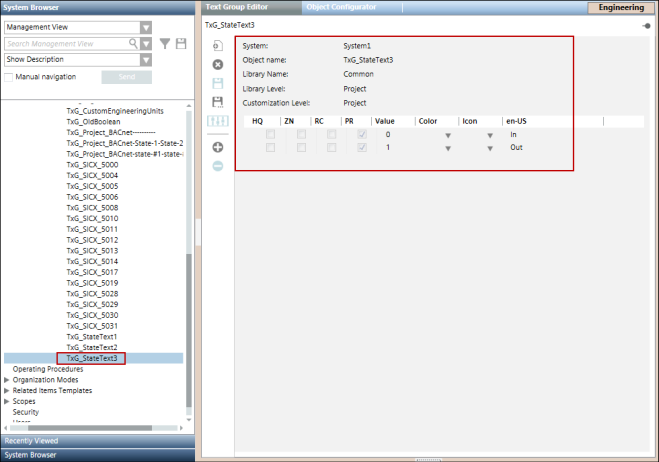Click the New text group icon
This screenshot has height=462, width=659.
[218, 47]
